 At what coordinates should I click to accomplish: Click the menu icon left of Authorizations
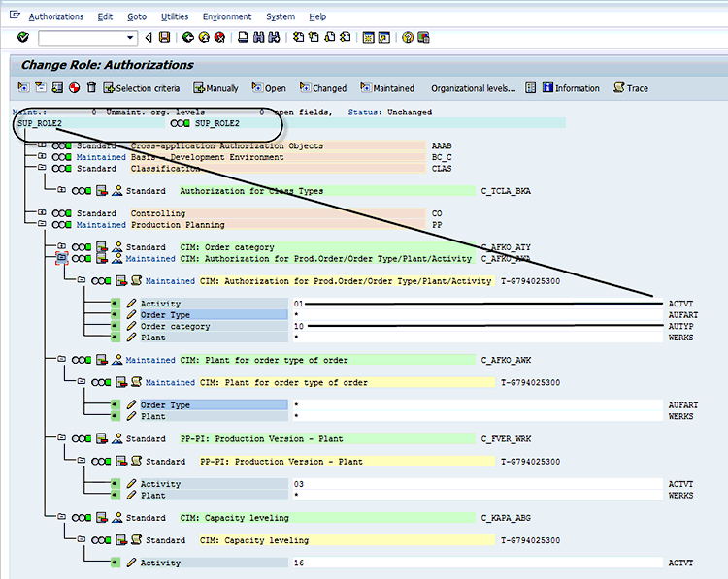pos(15,16)
